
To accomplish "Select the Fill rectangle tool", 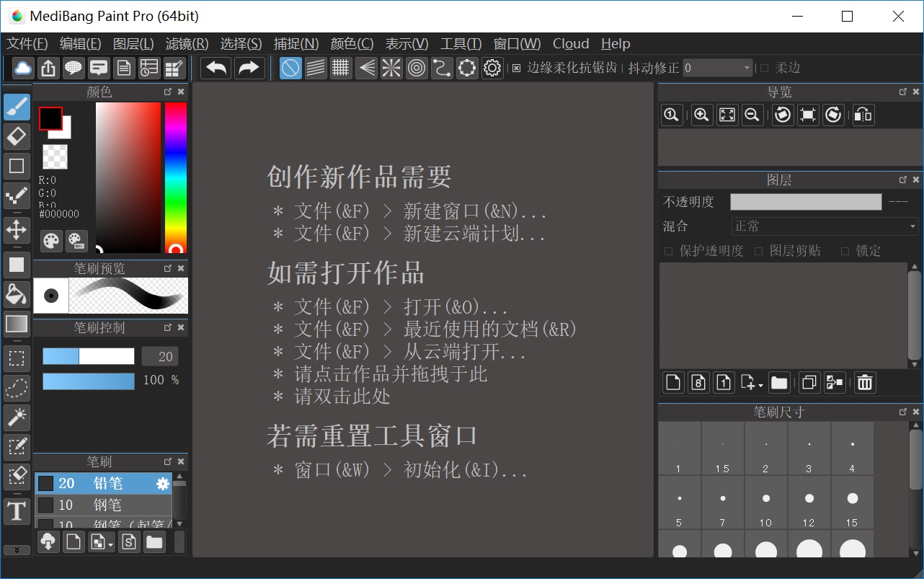I will pyautogui.click(x=17, y=265).
